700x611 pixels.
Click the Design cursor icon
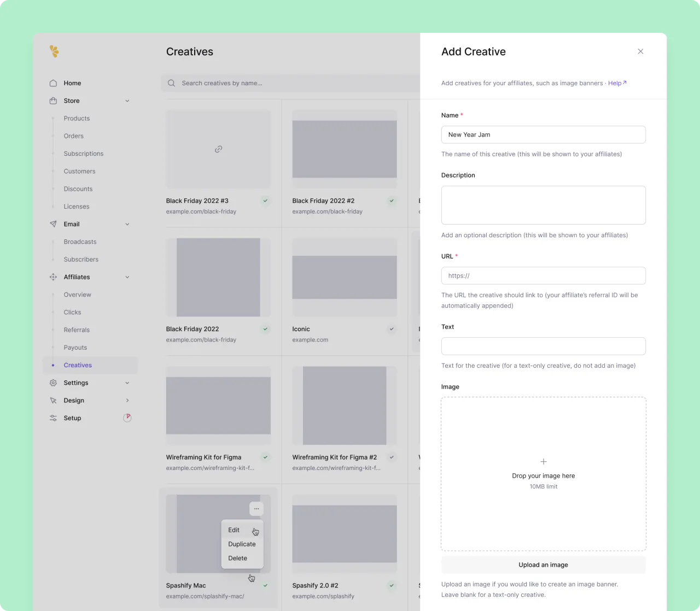click(x=53, y=401)
